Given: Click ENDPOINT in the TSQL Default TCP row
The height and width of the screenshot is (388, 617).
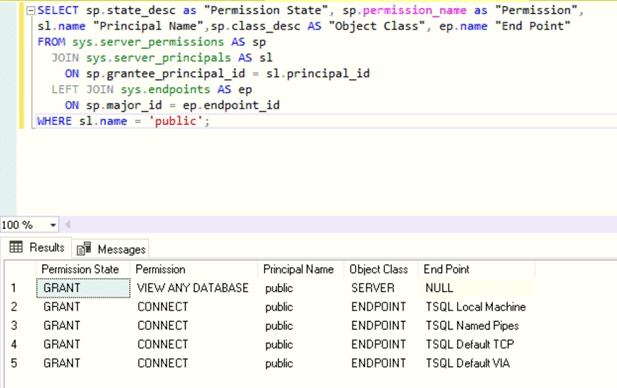Looking at the screenshot, I should click(381, 344).
